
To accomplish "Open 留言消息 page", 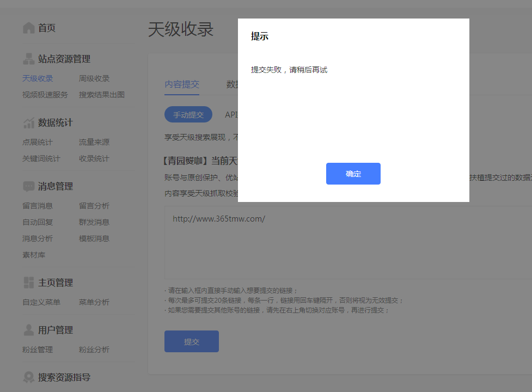I will tap(38, 206).
